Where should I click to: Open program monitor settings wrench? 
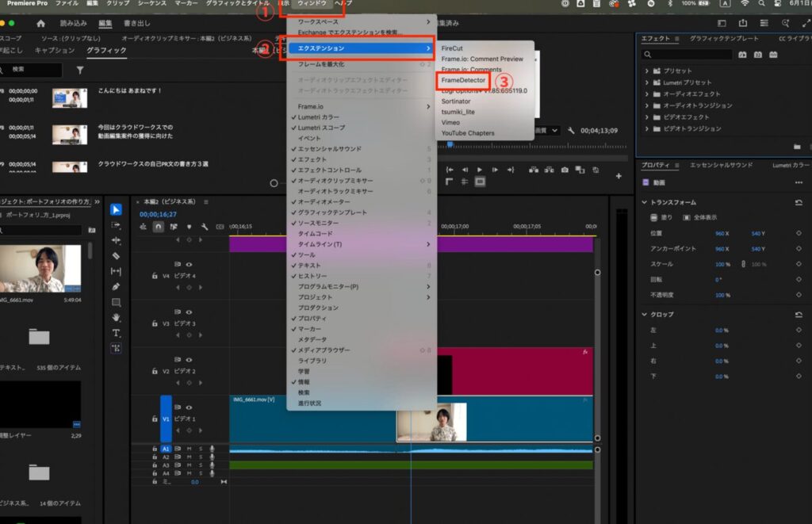(571, 131)
